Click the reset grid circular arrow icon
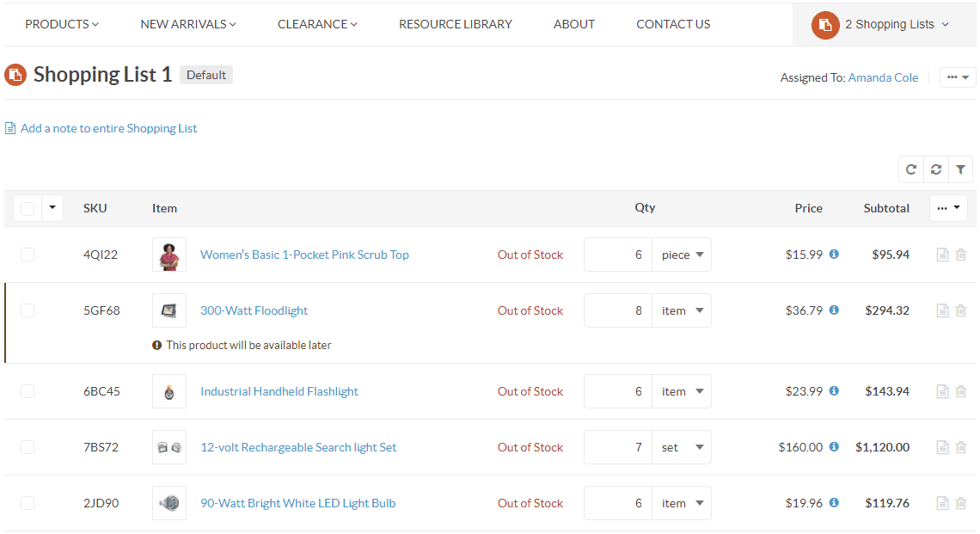The image size is (980, 534). (911, 169)
